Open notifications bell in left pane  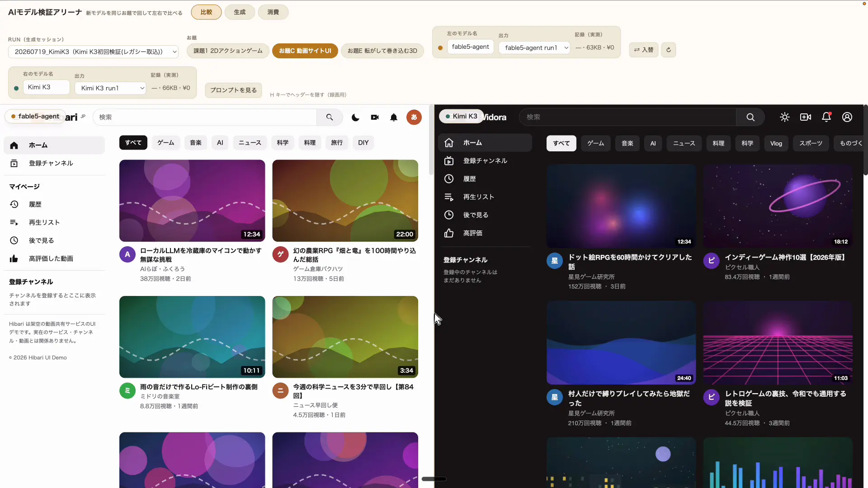click(x=394, y=117)
